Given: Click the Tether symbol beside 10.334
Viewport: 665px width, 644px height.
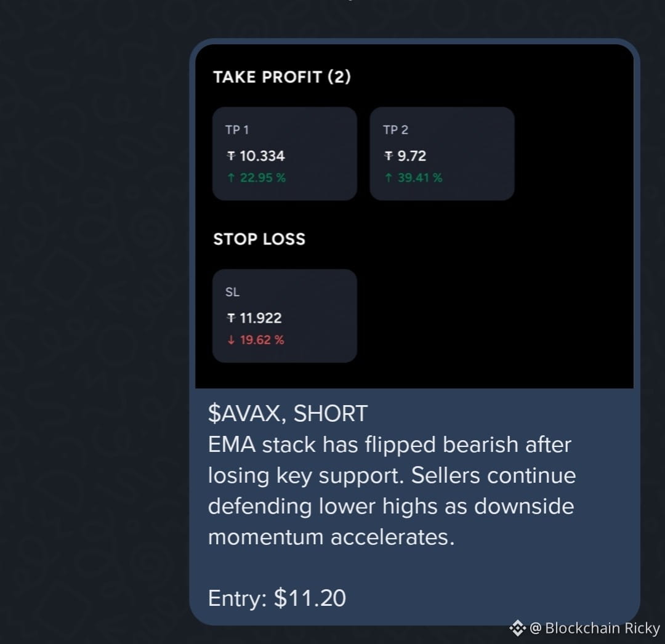Looking at the screenshot, I should [231, 156].
